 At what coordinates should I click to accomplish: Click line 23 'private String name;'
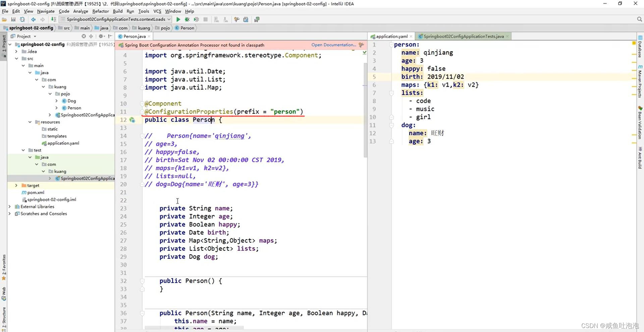point(196,208)
